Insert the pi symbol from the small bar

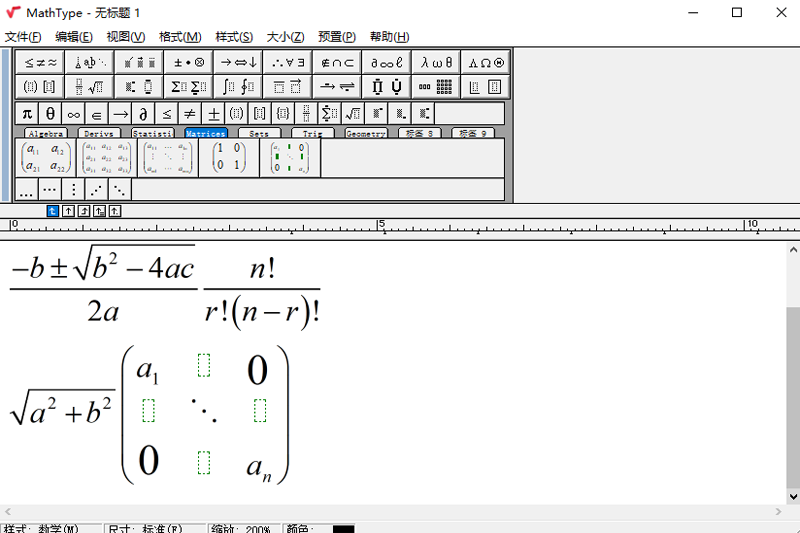pyautogui.click(x=27, y=113)
